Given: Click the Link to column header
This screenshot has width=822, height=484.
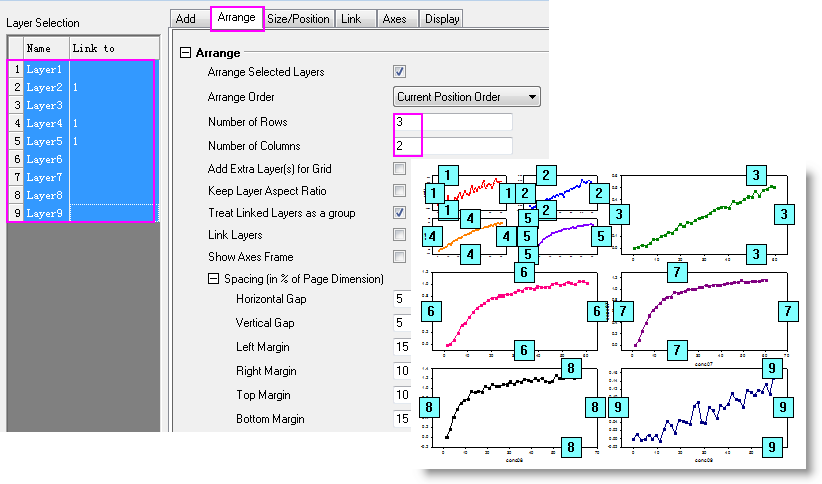Looking at the screenshot, I should point(112,48).
